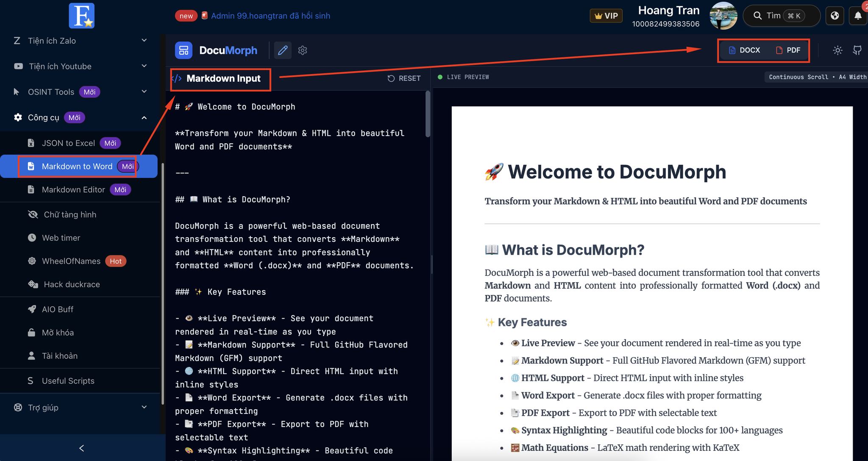The image size is (868, 461).
Task: Select Markdown to Word item
Action: [79, 166]
